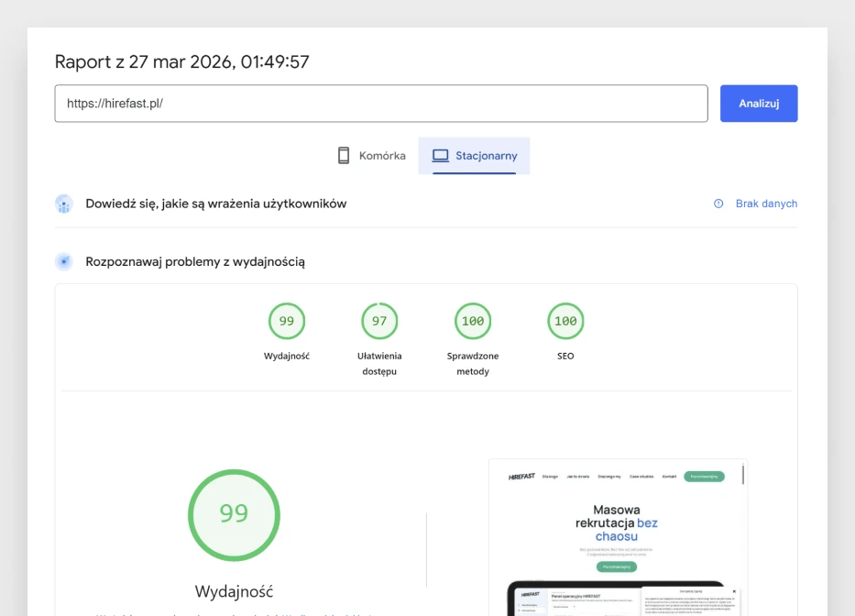The image size is (855, 616).
Task: Switch to the Stacjonarny tab
Action: point(474,156)
